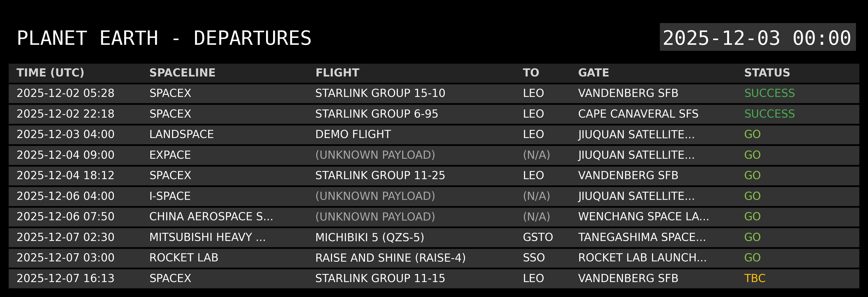Screen dimensions: 868x297
Task: Select the FLIGHT column header
Action: click(337, 73)
